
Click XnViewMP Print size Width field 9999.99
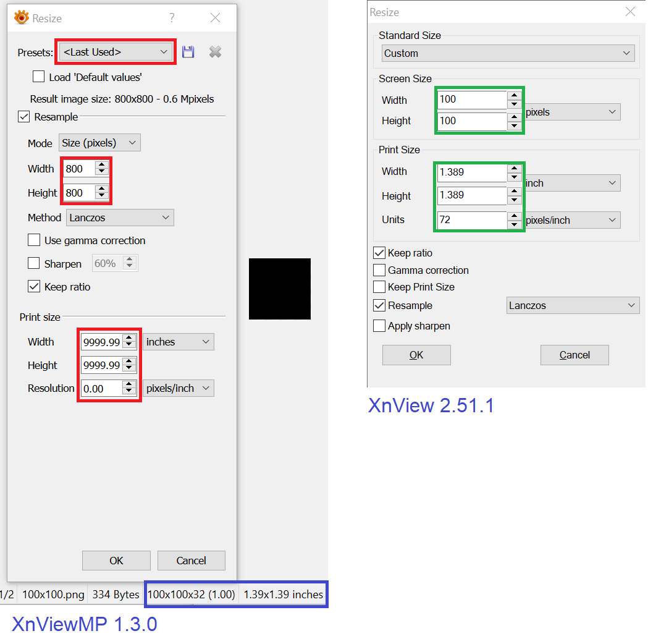pos(102,342)
